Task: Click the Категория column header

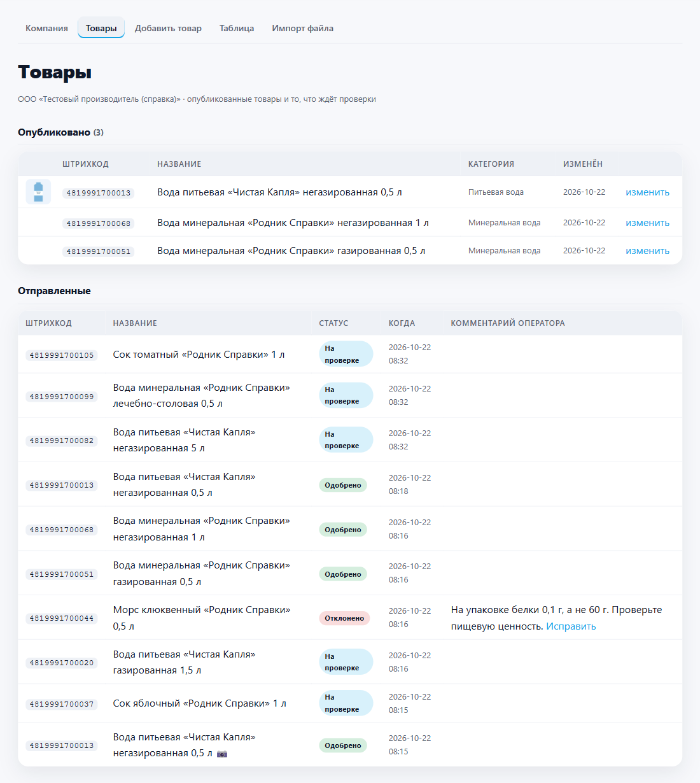Action: pos(491,164)
